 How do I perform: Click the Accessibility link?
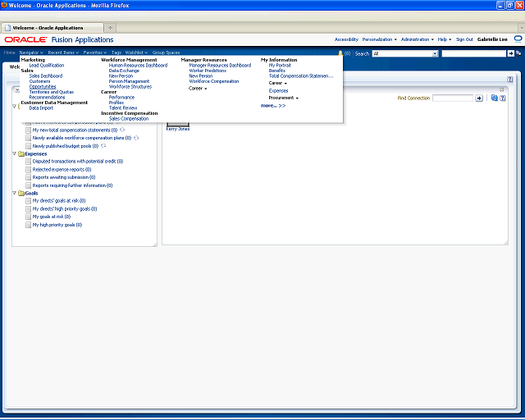346,39
